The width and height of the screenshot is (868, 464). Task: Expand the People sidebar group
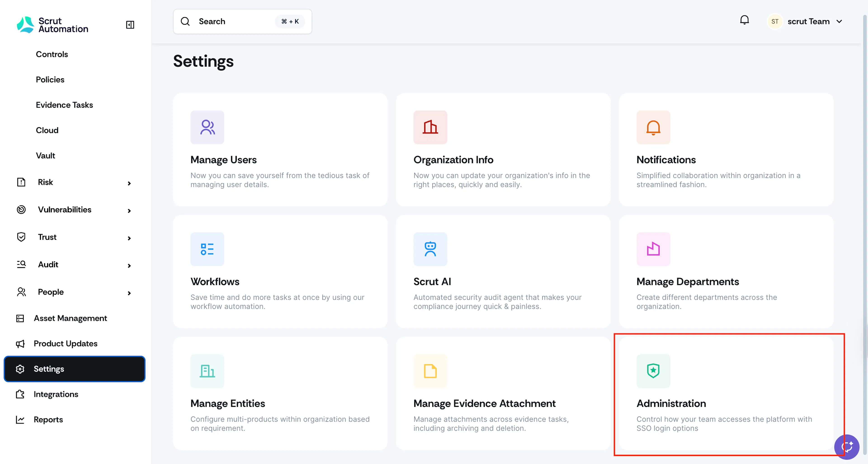[x=74, y=292]
